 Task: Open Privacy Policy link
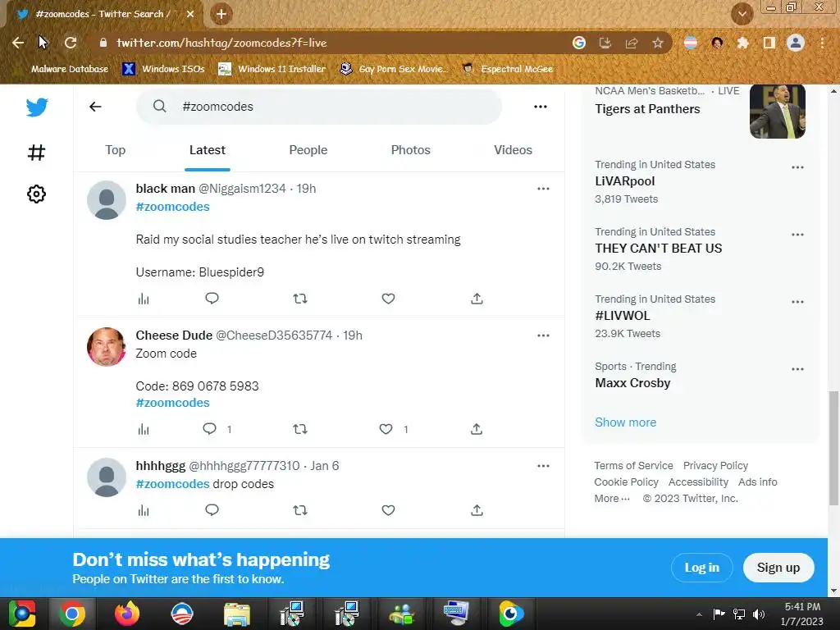(x=715, y=466)
